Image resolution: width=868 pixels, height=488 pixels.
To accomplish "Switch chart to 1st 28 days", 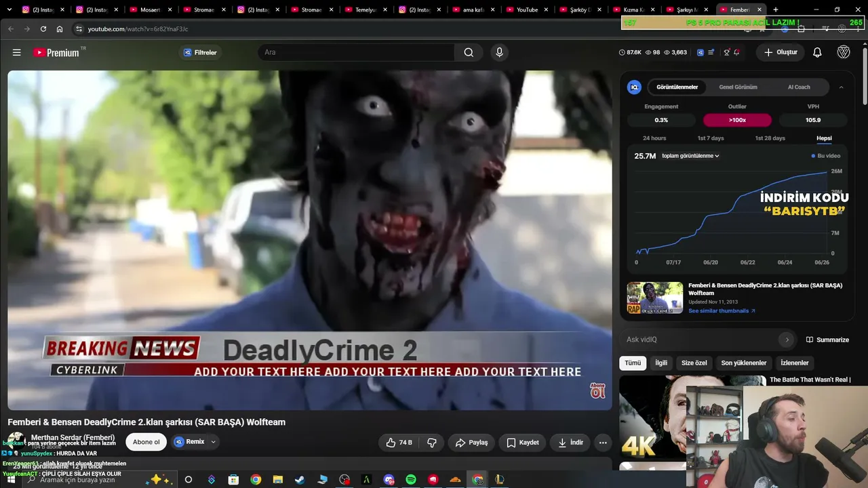I will (770, 138).
